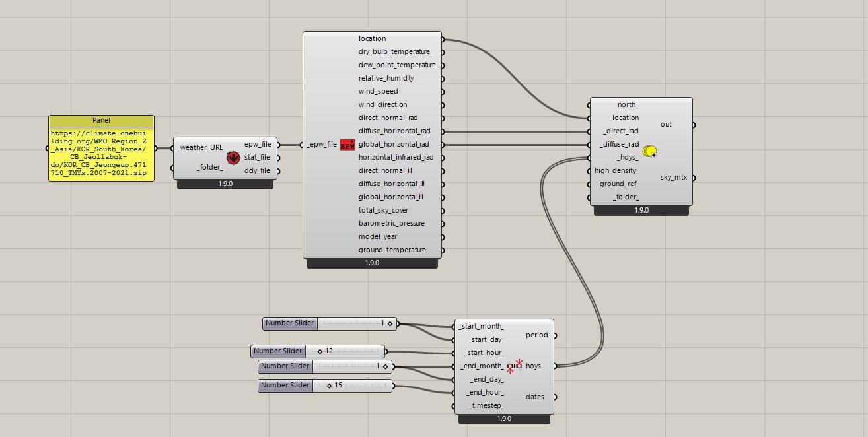Click the hoys output on analysis period

533,366
